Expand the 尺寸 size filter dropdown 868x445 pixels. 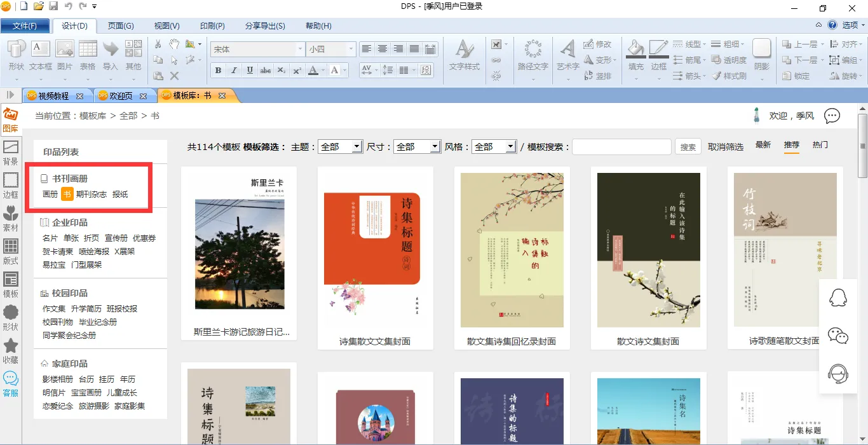435,147
